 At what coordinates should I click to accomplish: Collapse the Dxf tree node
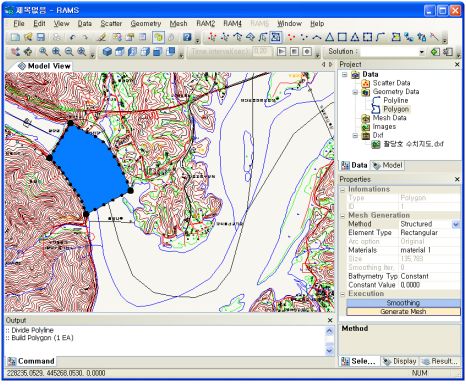click(x=355, y=136)
